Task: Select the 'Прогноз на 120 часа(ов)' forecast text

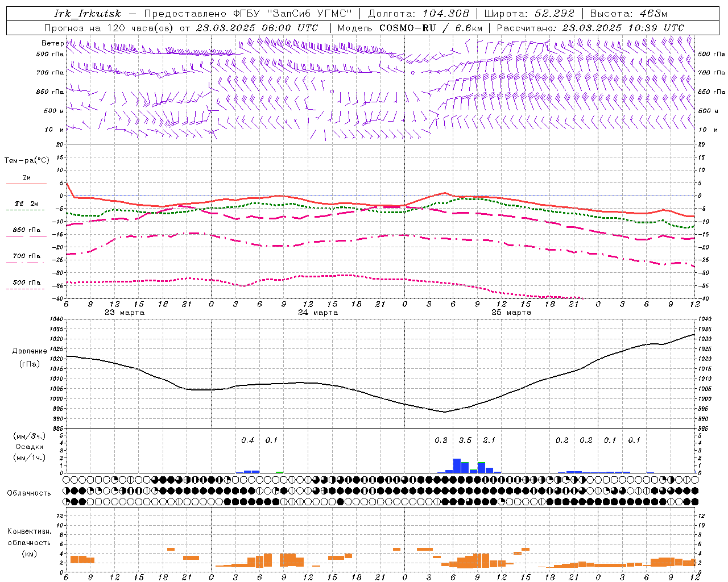Action: 109,28
